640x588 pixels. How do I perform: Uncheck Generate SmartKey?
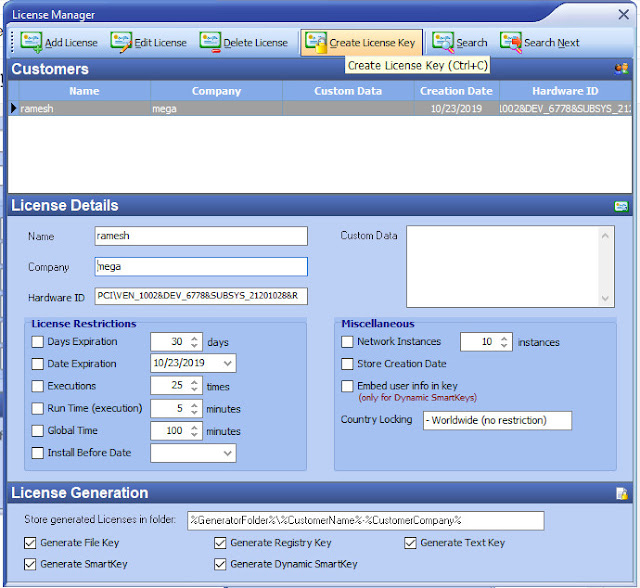point(30,564)
